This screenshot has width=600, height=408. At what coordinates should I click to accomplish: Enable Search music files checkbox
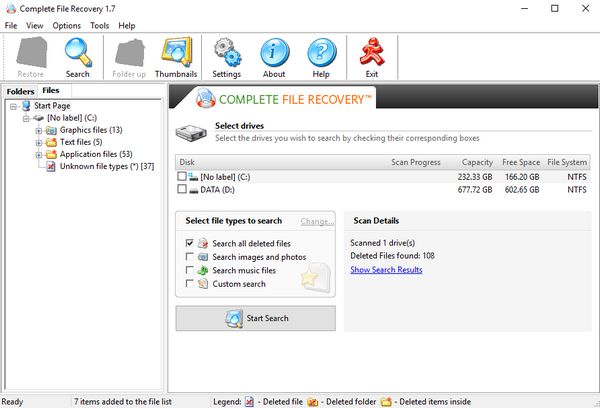pyautogui.click(x=189, y=270)
